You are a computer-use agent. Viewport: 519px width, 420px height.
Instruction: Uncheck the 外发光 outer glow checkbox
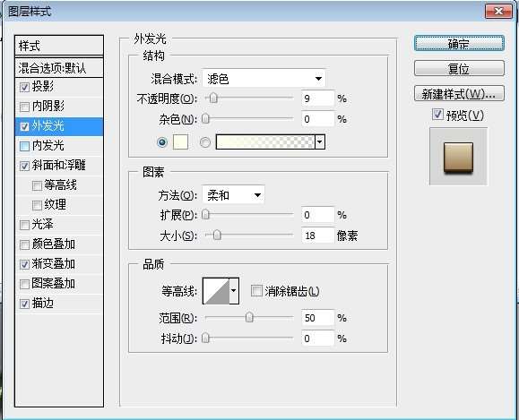tap(24, 126)
